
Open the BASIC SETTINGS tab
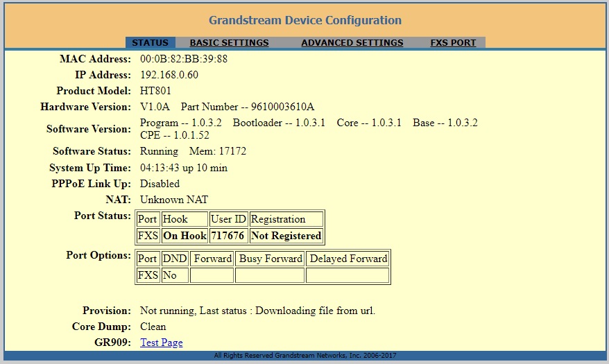[229, 43]
